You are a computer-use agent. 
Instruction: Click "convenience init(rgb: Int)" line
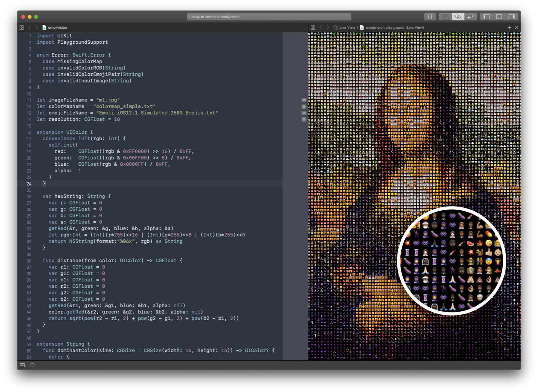pyautogui.click(x=84, y=139)
